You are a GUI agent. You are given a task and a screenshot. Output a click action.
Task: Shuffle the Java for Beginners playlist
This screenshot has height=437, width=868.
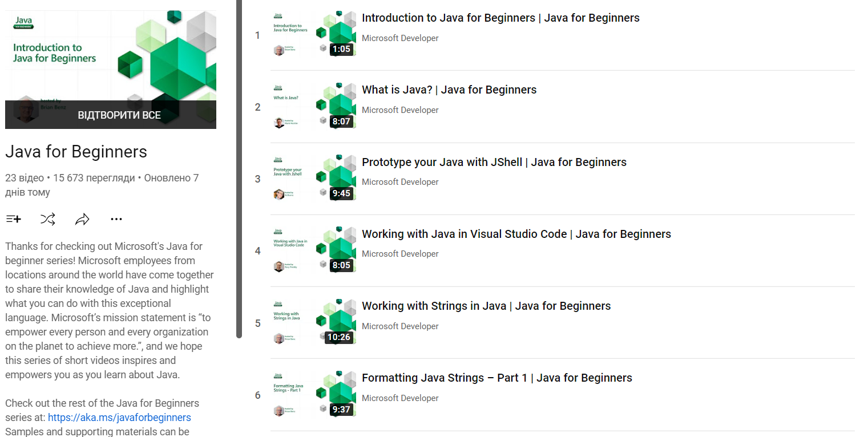(x=48, y=219)
